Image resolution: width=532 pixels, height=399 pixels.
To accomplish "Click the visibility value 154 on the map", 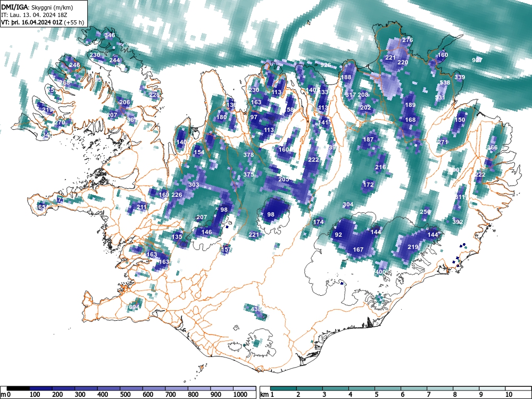I will (199, 152).
